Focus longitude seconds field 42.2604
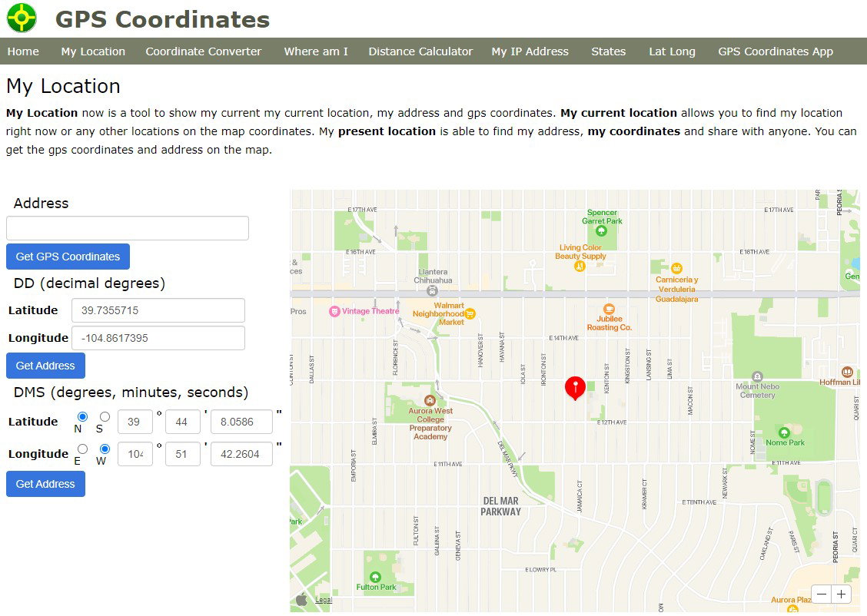 coord(241,454)
